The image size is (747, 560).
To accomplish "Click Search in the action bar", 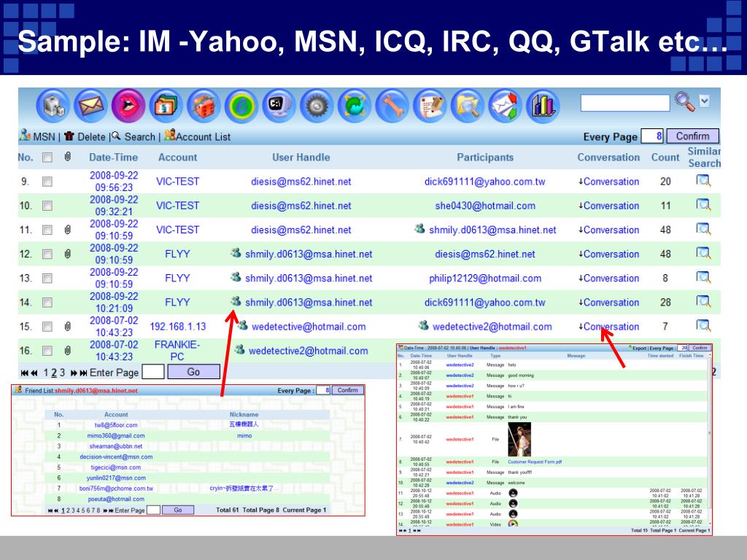I will tap(134, 136).
